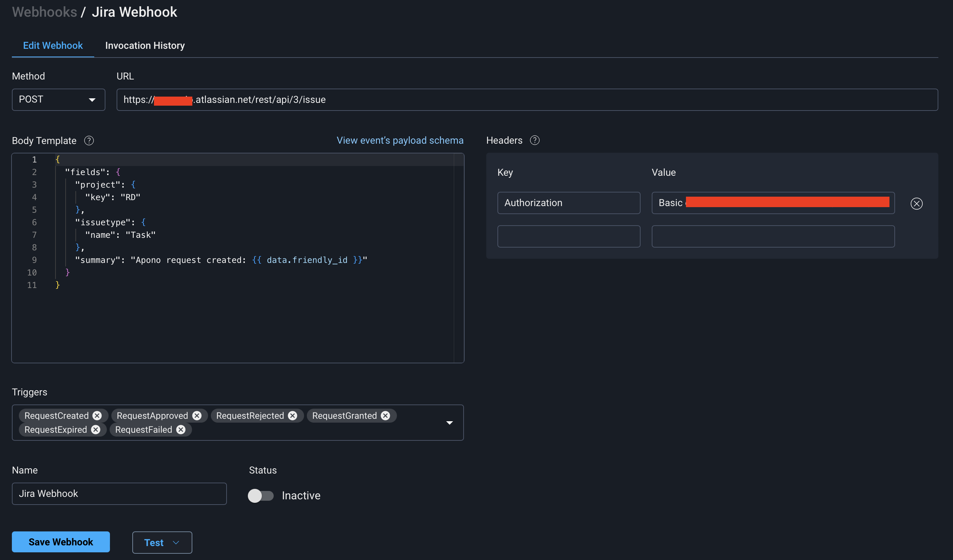Toggle webhook status from Inactive

coord(260,495)
